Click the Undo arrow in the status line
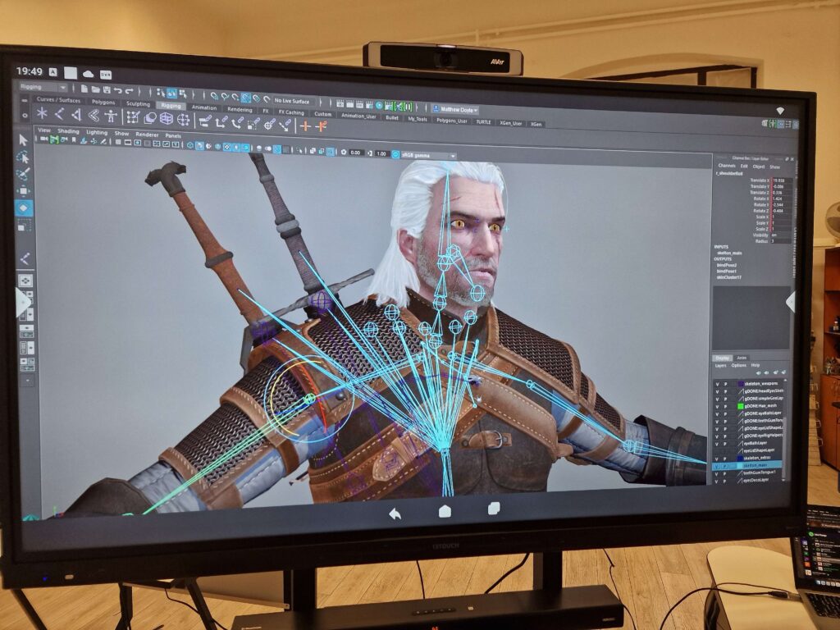Viewport: 840px width, 630px height. click(x=118, y=89)
